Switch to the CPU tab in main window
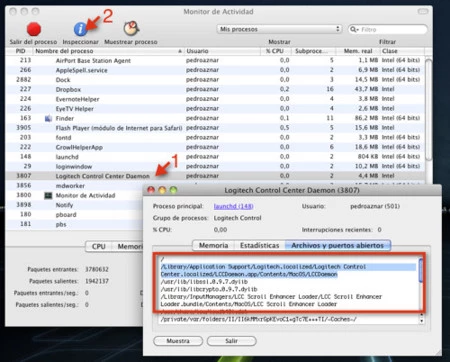The height and width of the screenshot is (362, 450). coord(98,247)
